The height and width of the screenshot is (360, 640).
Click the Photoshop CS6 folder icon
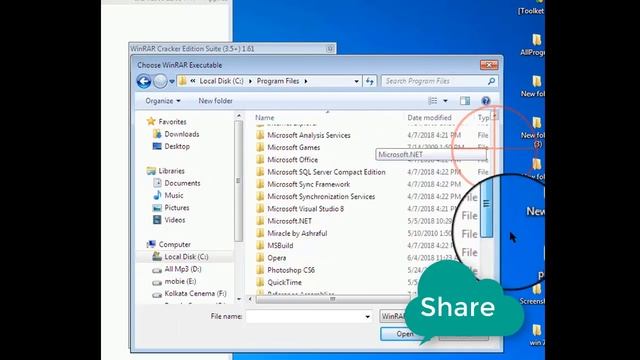coord(260,270)
